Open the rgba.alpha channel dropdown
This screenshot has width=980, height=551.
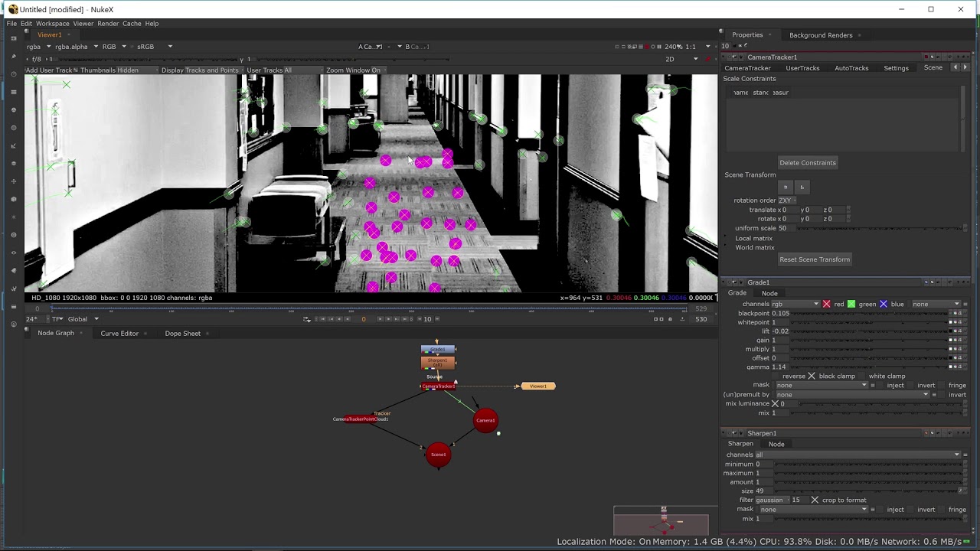coord(77,47)
